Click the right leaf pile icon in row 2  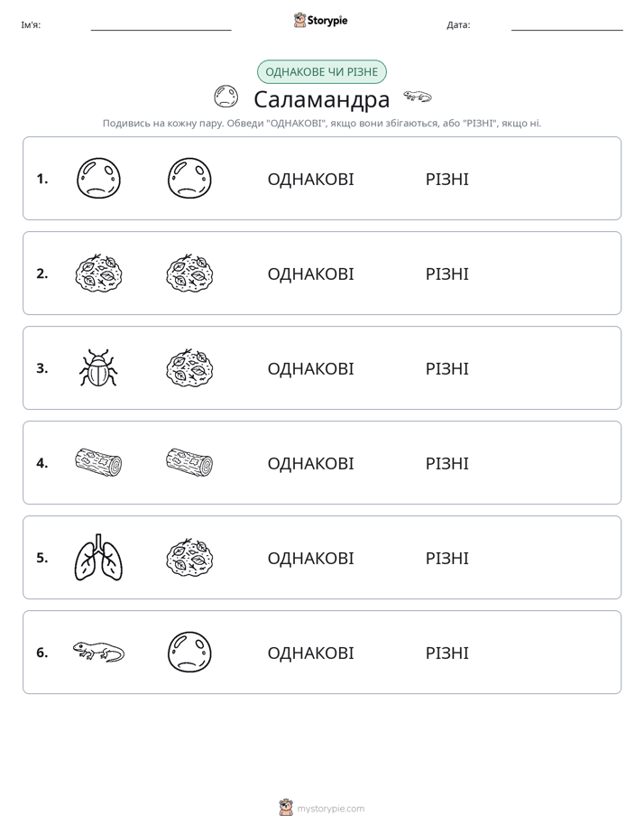tap(189, 273)
